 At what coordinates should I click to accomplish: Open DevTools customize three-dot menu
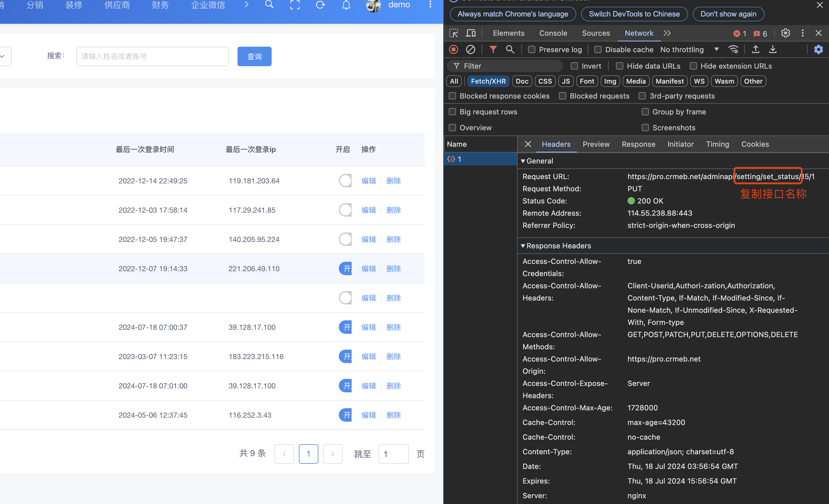[802, 33]
